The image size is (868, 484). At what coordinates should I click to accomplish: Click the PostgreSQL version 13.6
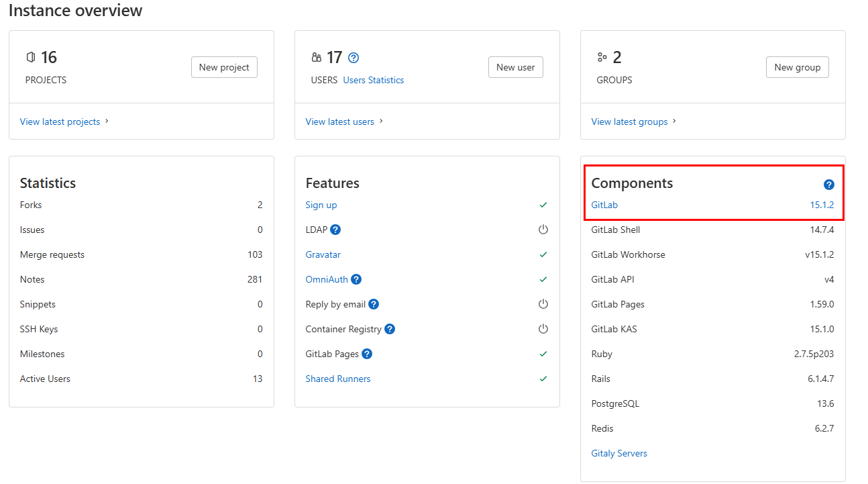coord(826,403)
